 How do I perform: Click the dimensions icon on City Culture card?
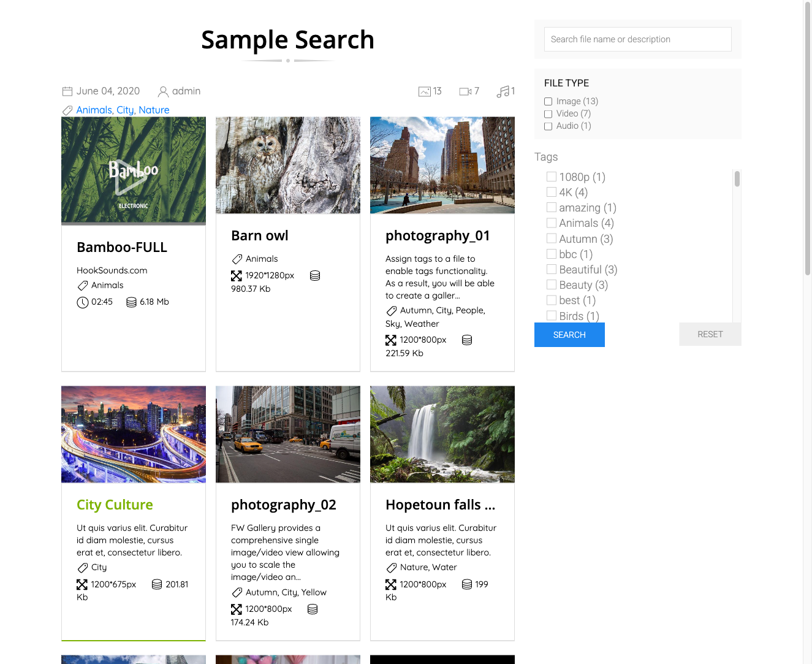pyautogui.click(x=82, y=584)
